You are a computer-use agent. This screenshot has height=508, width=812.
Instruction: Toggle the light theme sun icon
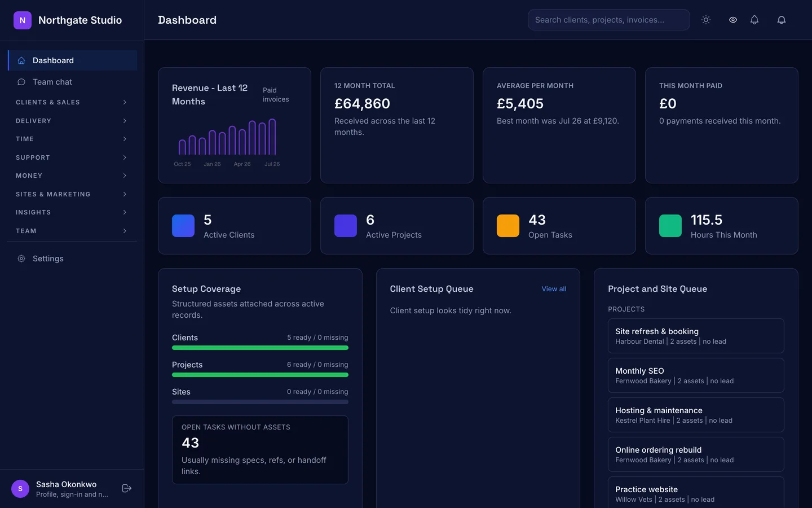coord(706,20)
